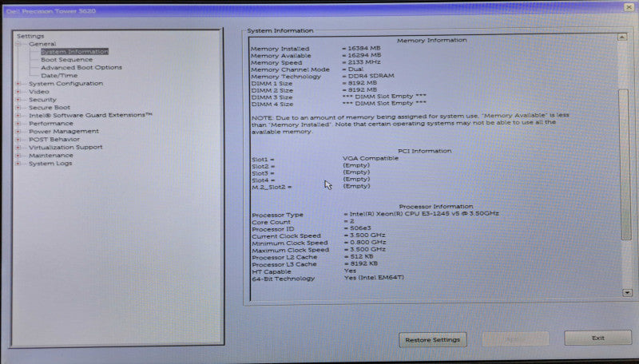Close the BIOS setup window
The image size is (639, 364).
tap(629, 7)
